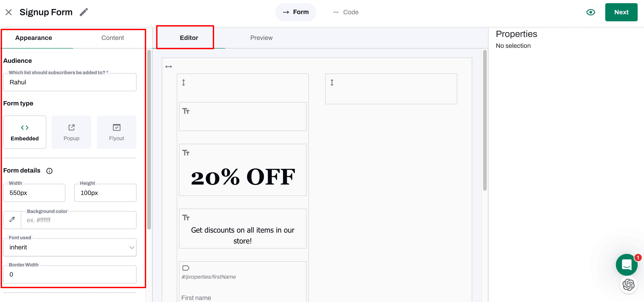Click the firstName input field tag icon
The height and width of the screenshot is (302, 644).
pos(186,268)
